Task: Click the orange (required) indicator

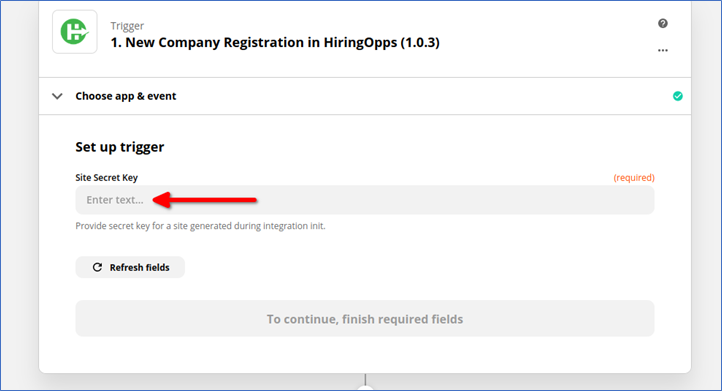Action: point(634,177)
